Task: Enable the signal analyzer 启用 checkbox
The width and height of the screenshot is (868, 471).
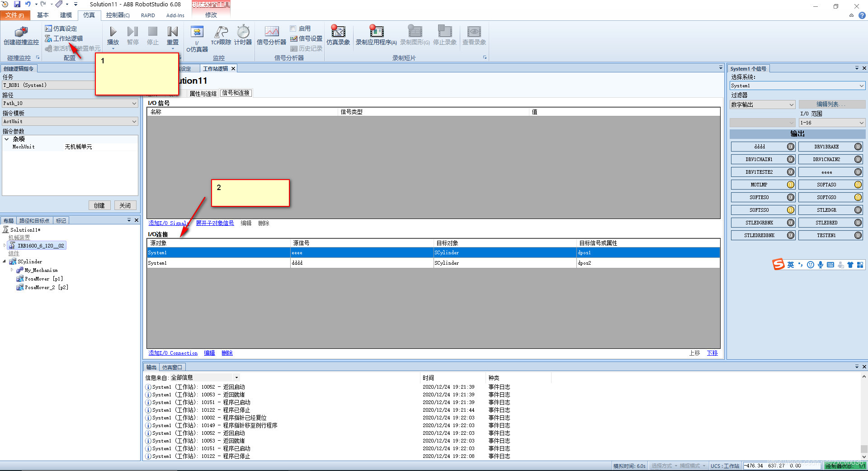Action: (293, 29)
